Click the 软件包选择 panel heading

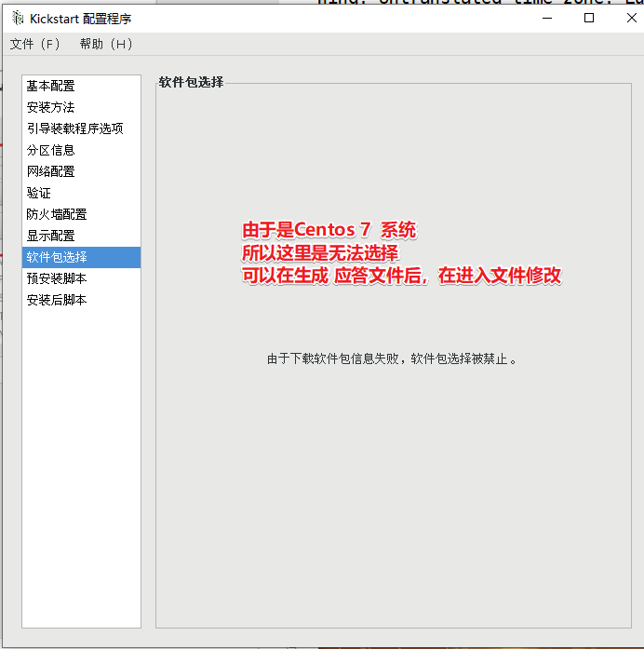click(191, 82)
